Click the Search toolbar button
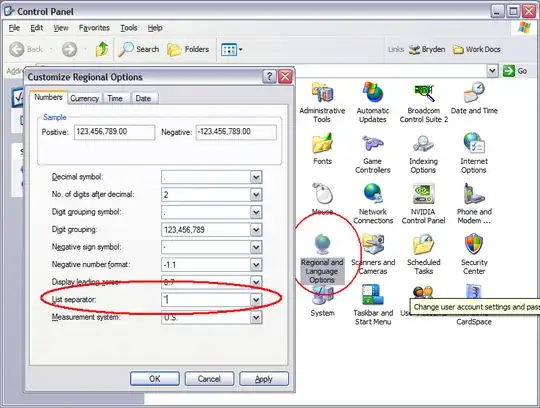 click(x=139, y=49)
